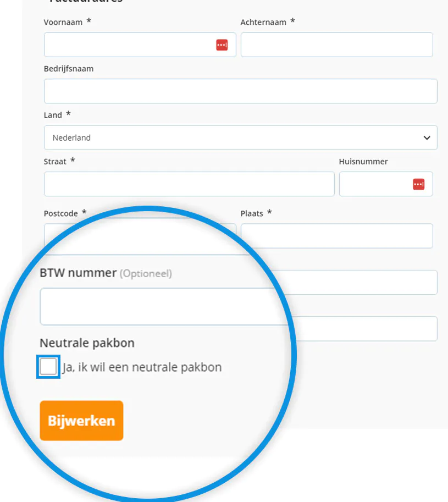
Task: Select the Plaats text field
Action: (x=336, y=236)
